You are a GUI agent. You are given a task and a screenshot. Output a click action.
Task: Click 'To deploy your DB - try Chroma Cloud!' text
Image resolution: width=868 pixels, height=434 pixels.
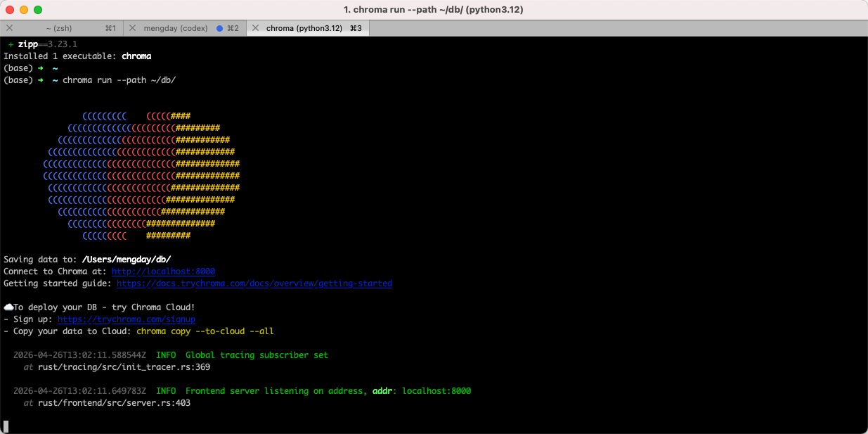pyautogui.click(x=104, y=307)
